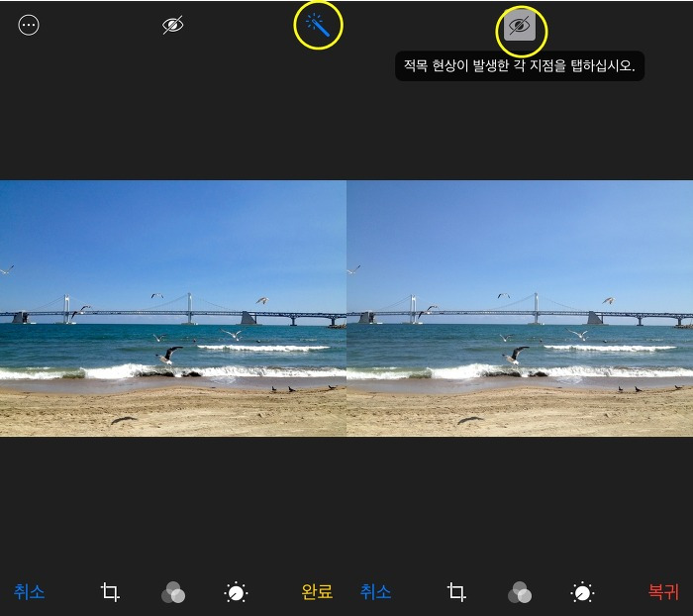Screen dimensions: 693x616
Task: Open light adjustment dial in right screen
Action: pyautogui.click(x=582, y=592)
